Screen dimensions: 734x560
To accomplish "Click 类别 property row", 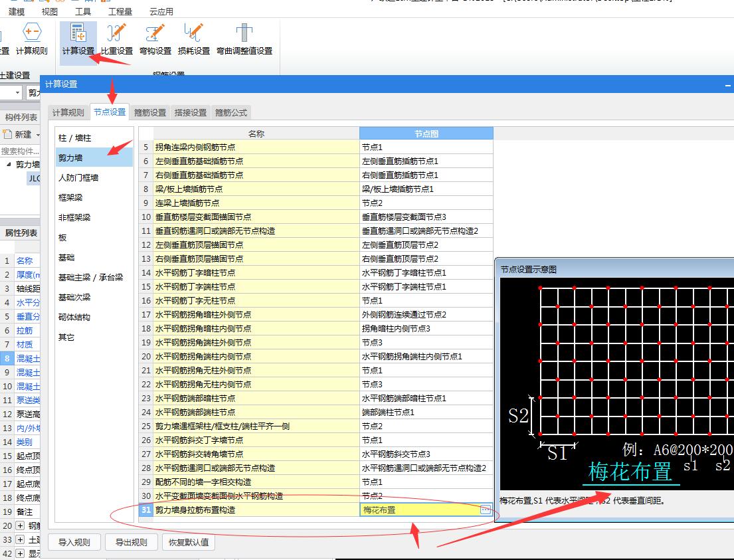I will pos(20,442).
